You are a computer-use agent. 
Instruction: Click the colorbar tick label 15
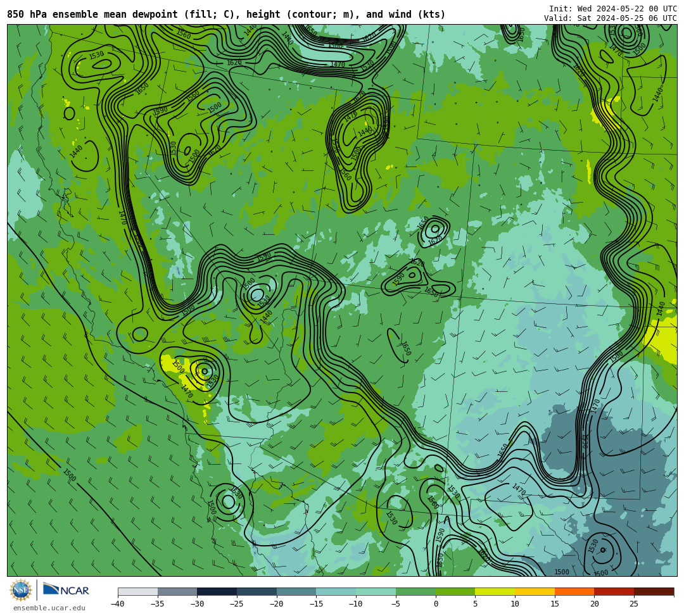(554, 604)
